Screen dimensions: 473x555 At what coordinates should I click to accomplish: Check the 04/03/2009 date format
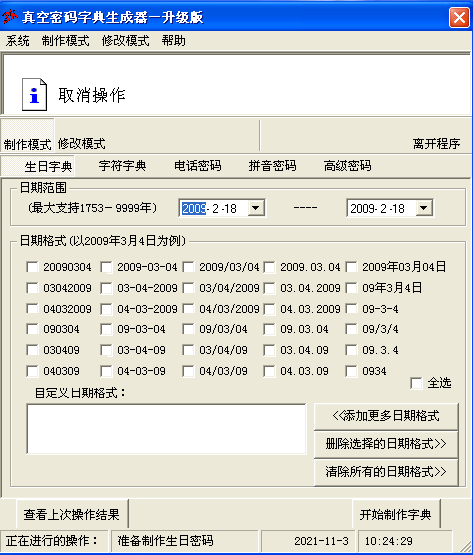tap(188, 309)
